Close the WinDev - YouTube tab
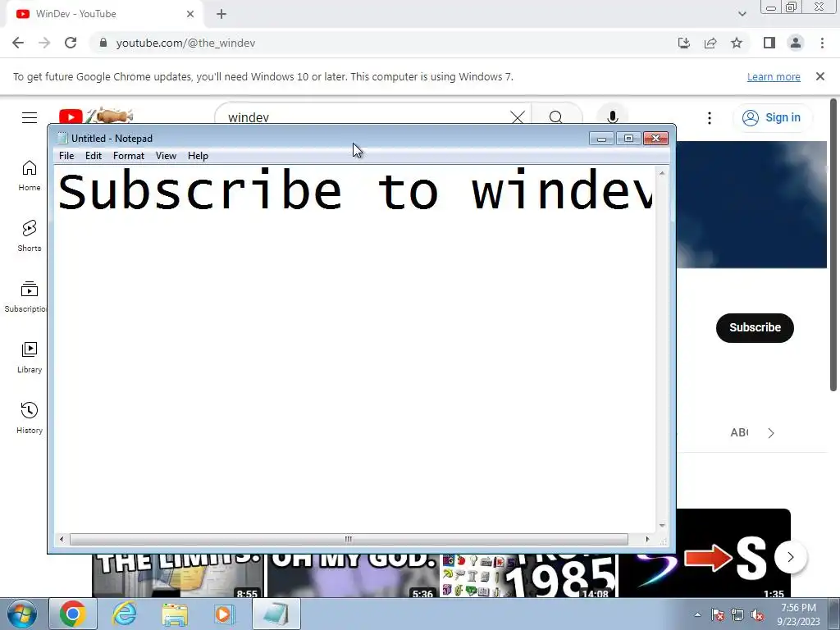This screenshot has width=840, height=630. (x=190, y=14)
